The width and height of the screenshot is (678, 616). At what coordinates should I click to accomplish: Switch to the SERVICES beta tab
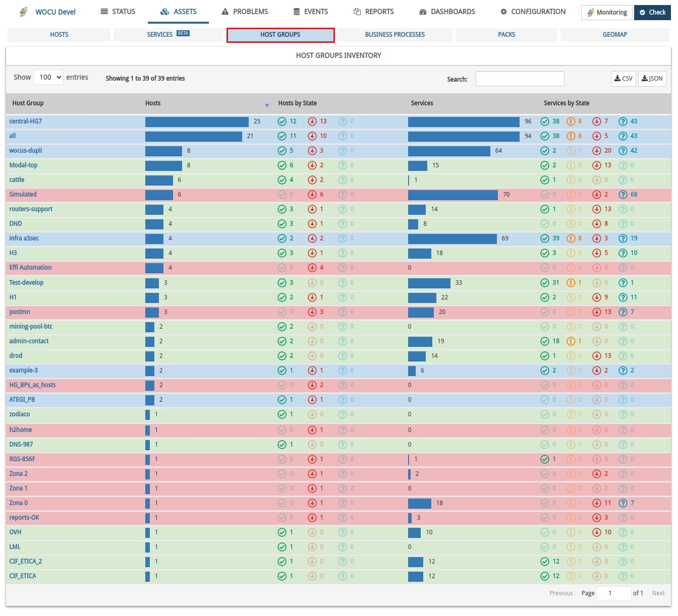[168, 35]
